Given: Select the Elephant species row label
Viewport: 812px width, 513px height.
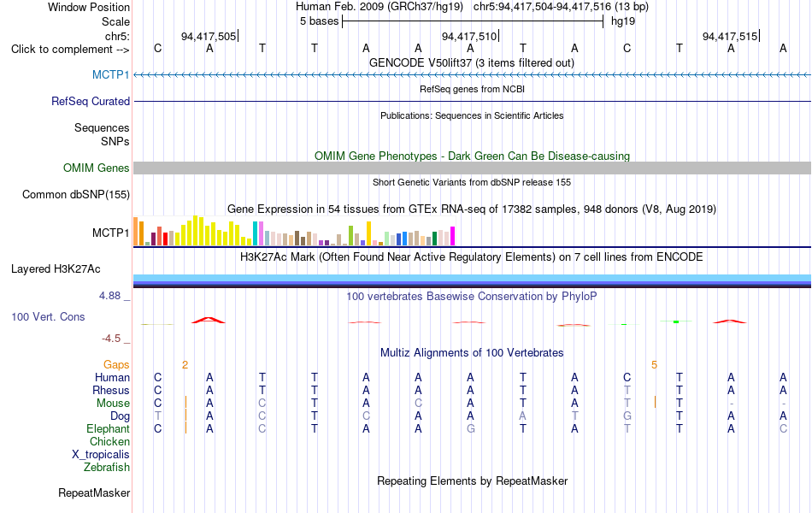Looking at the screenshot, I should 109,429.
